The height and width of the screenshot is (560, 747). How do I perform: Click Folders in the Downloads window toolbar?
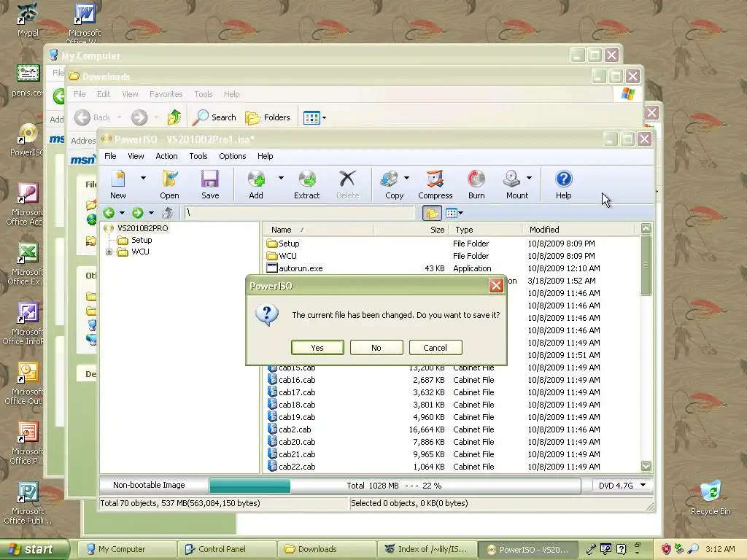(267, 117)
